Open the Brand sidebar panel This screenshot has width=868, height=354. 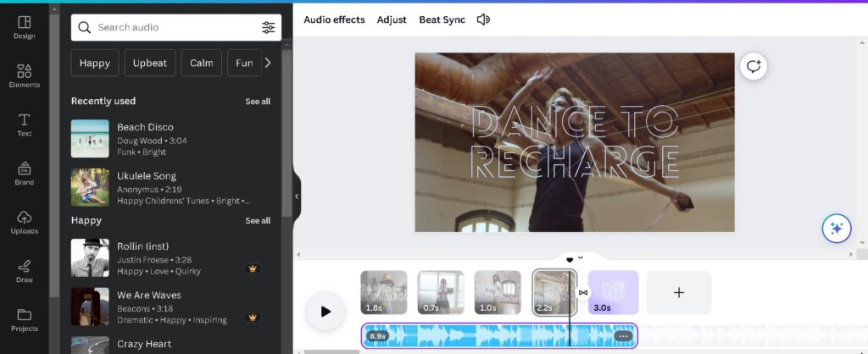pyautogui.click(x=25, y=173)
